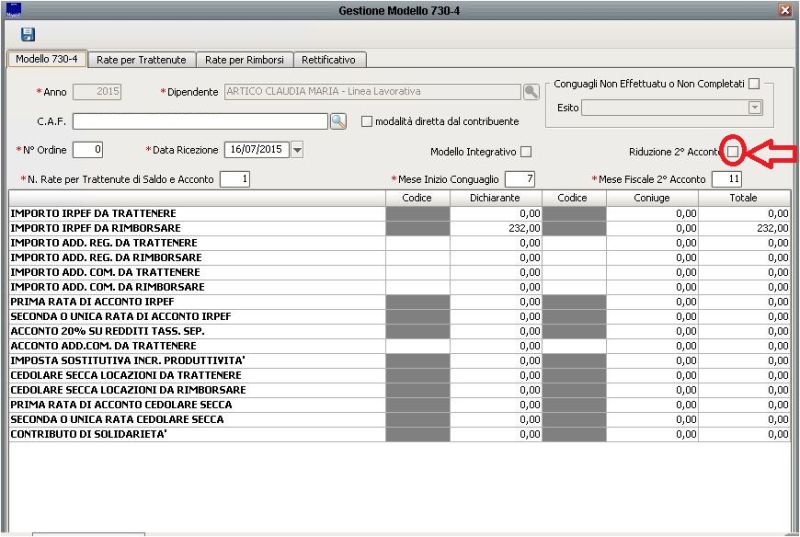This screenshot has width=800, height=537.
Task: Click the application icon in title bar
Action: [x=13, y=10]
